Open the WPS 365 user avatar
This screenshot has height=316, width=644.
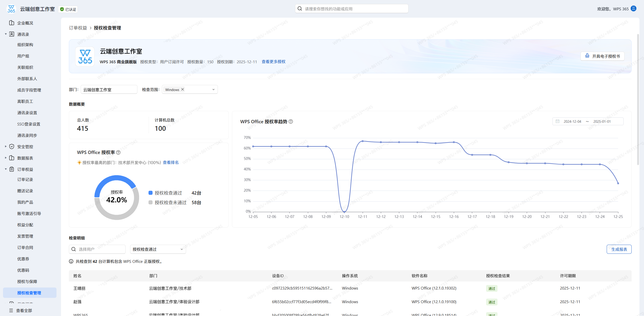coord(633,9)
